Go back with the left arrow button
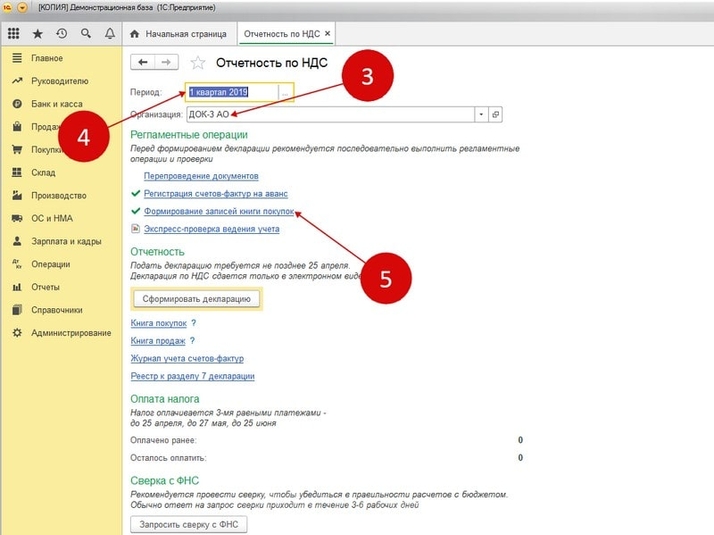This screenshot has width=714, height=535. point(144,62)
